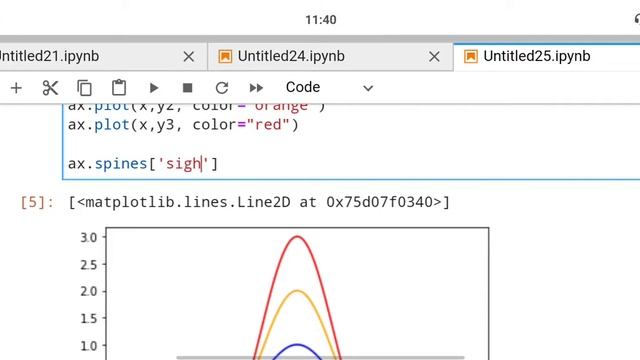The height and width of the screenshot is (360, 640).
Task: Click the Untitled24.ipynb notebook icon
Action: tap(225, 56)
